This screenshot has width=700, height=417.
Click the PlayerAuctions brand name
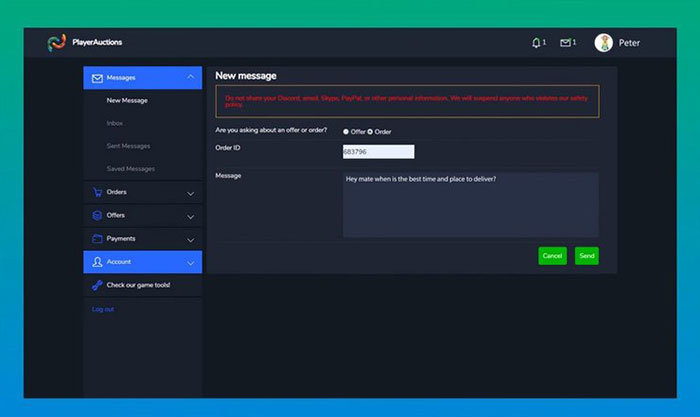pos(97,42)
